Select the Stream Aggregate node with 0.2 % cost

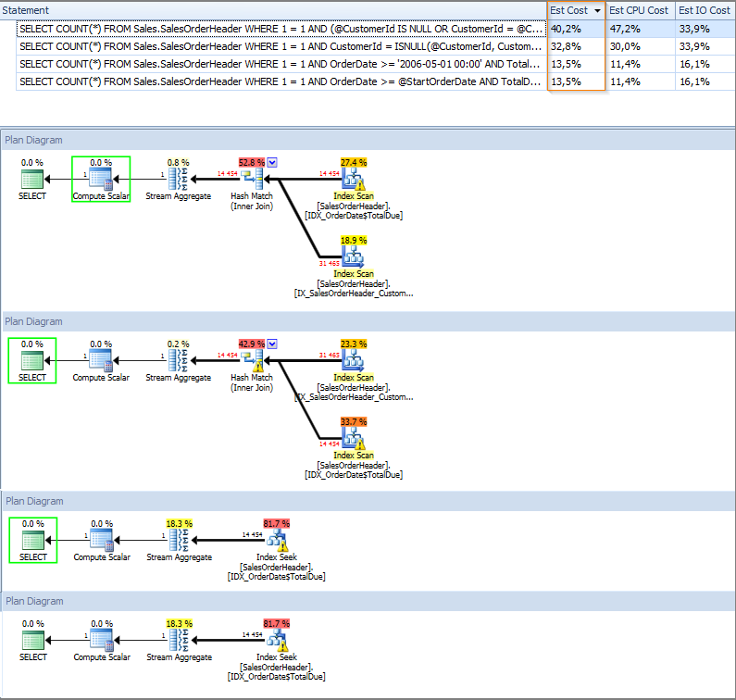coord(179,360)
